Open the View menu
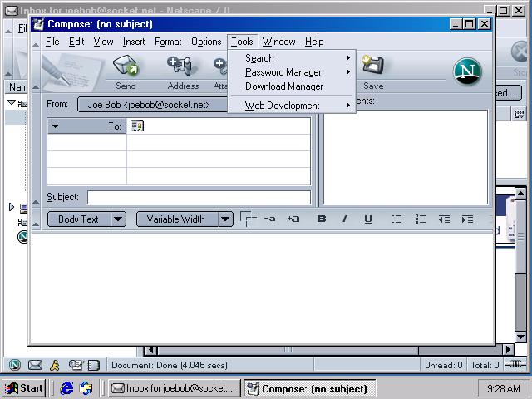 pyautogui.click(x=103, y=42)
